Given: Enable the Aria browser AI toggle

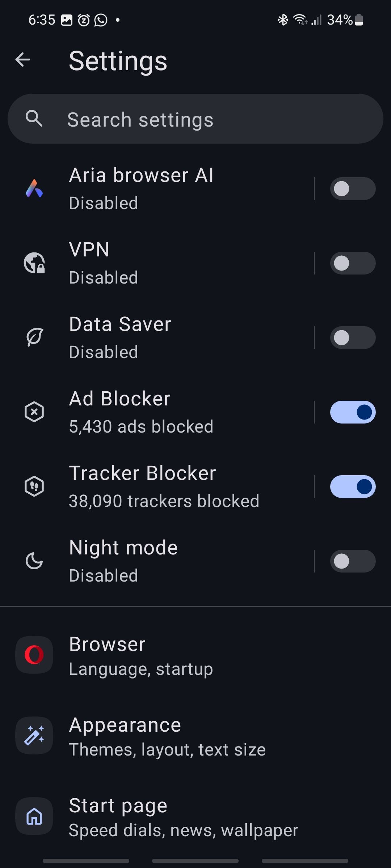Looking at the screenshot, I should click(x=353, y=188).
